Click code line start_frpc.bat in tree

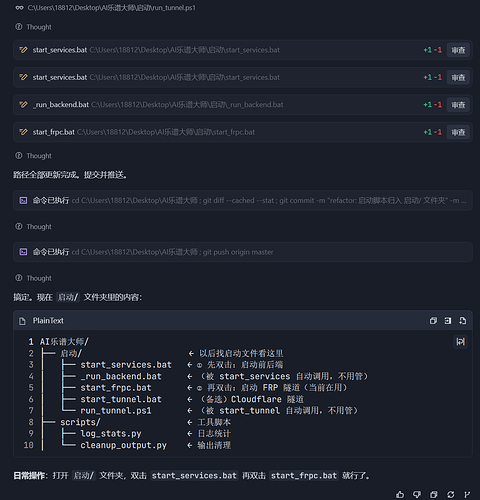tap(116, 388)
